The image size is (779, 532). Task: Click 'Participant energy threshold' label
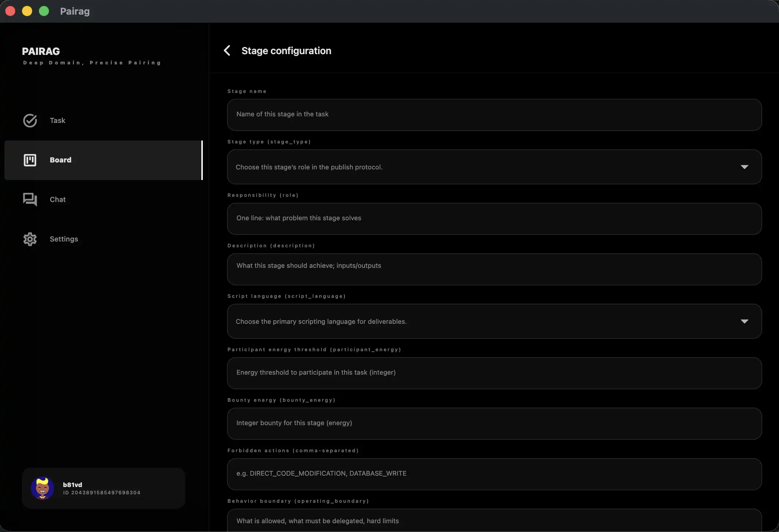[314, 349]
